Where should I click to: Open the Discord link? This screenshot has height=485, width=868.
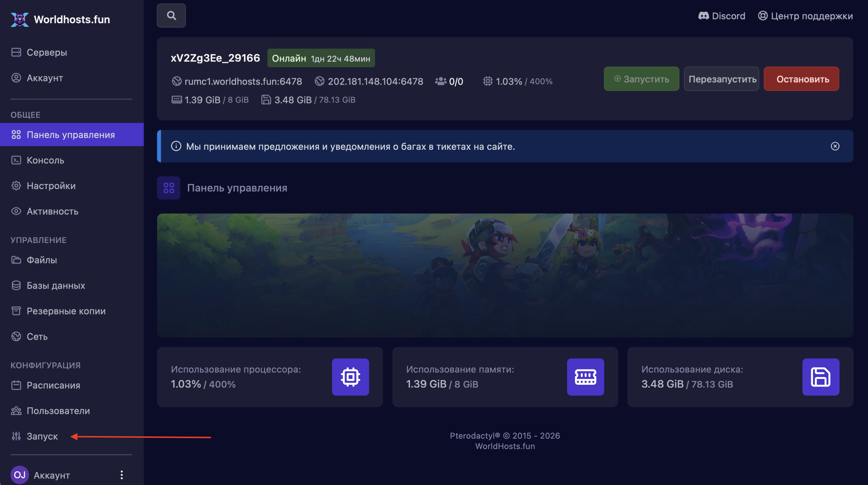tap(721, 16)
